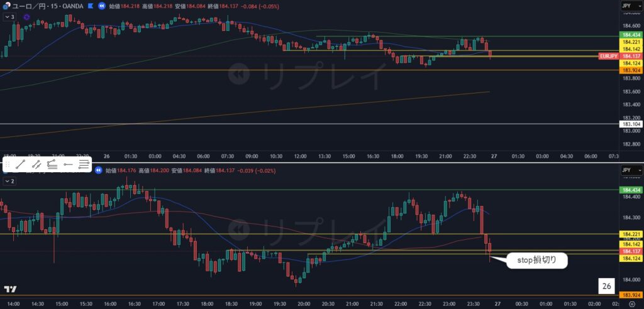Grab the drawing toolbar drag handle
644x309 pixels.
[x=8, y=165]
